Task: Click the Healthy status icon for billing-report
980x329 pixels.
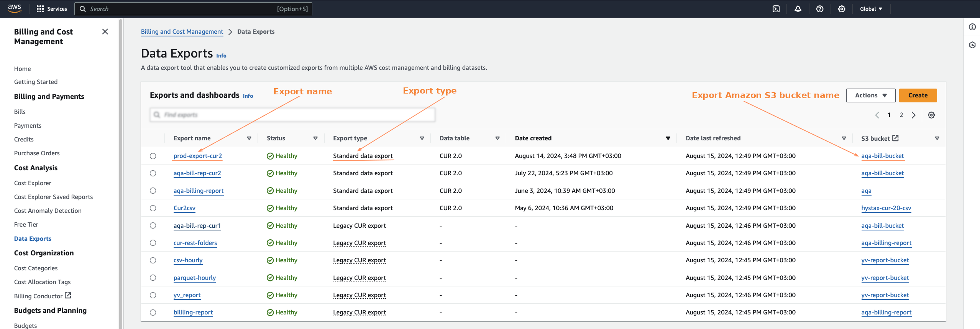Action: click(270, 313)
